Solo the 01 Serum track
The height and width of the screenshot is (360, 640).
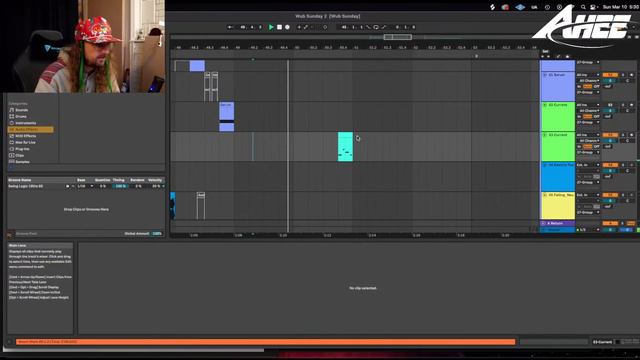pos(623,75)
